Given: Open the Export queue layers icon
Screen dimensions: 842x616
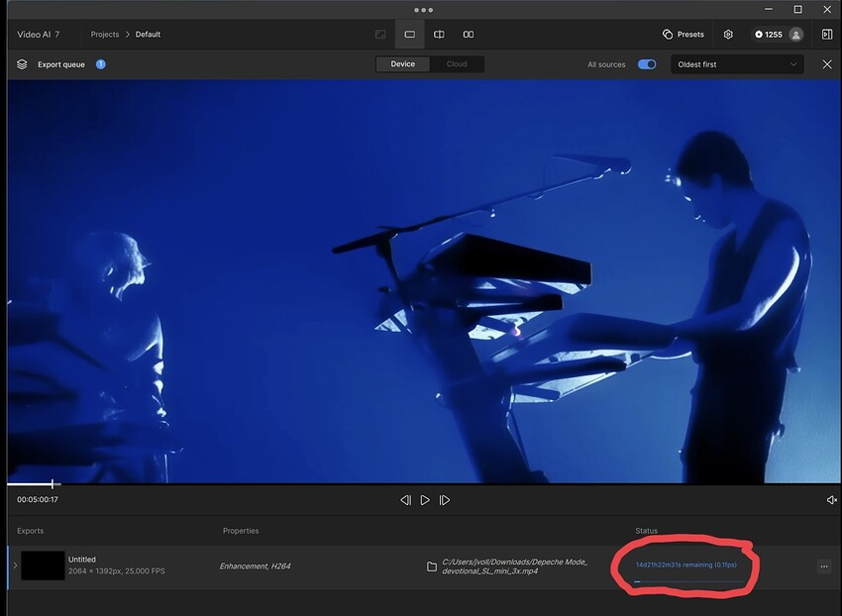Looking at the screenshot, I should (x=22, y=64).
